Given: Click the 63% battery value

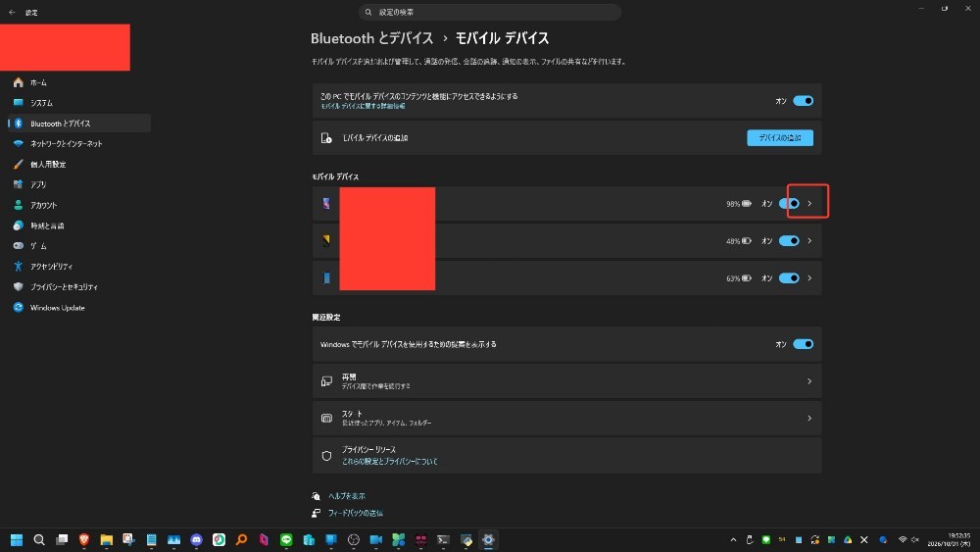Looking at the screenshot, I should click(732, 278).
